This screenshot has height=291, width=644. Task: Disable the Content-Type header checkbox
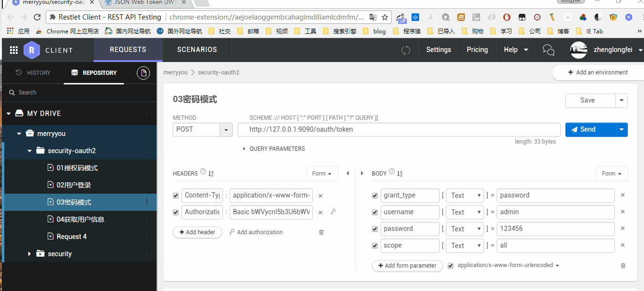(176, 195)
